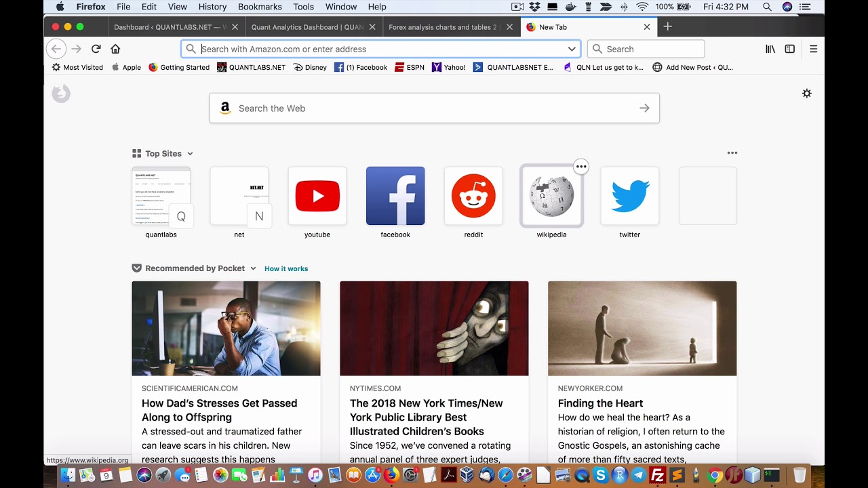
Task: Click the Wi-Fi status icon
Action: [642, 7]
